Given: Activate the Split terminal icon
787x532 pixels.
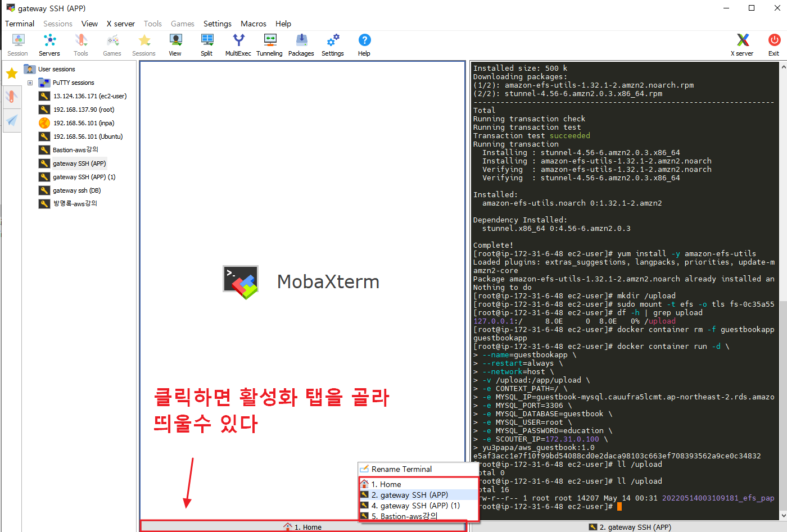Looking at the screenshot, I should point(207,45).
